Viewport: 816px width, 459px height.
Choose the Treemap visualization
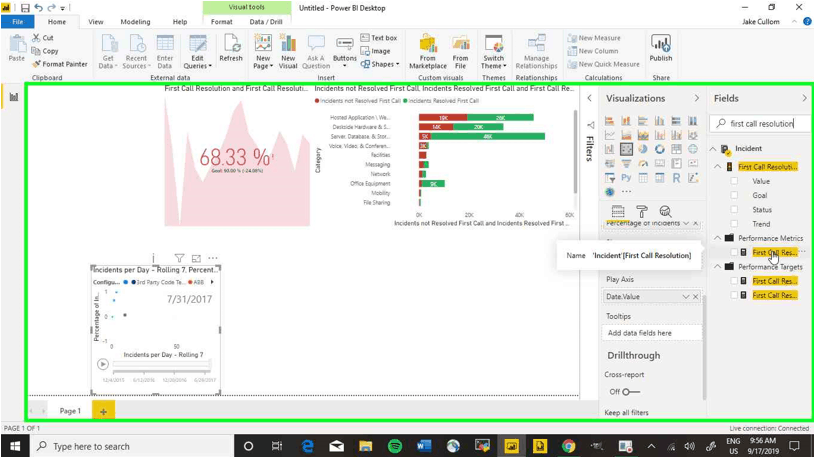click(676, 149)
